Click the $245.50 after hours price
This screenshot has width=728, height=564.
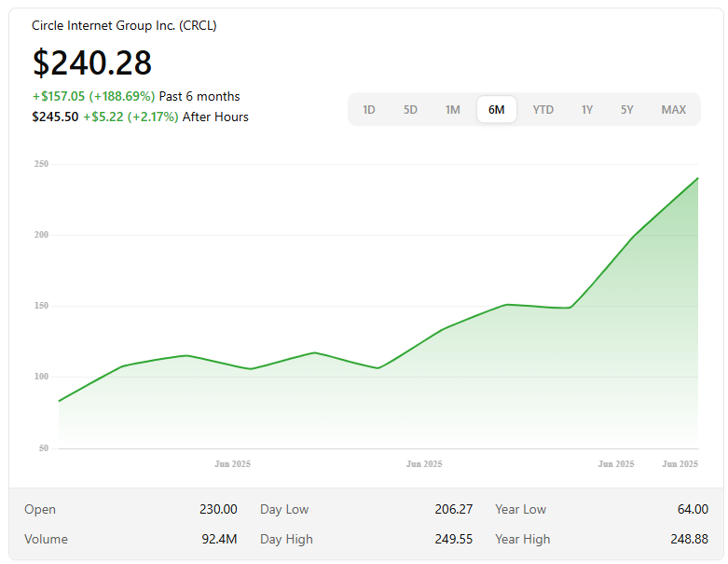pos(55,117)
